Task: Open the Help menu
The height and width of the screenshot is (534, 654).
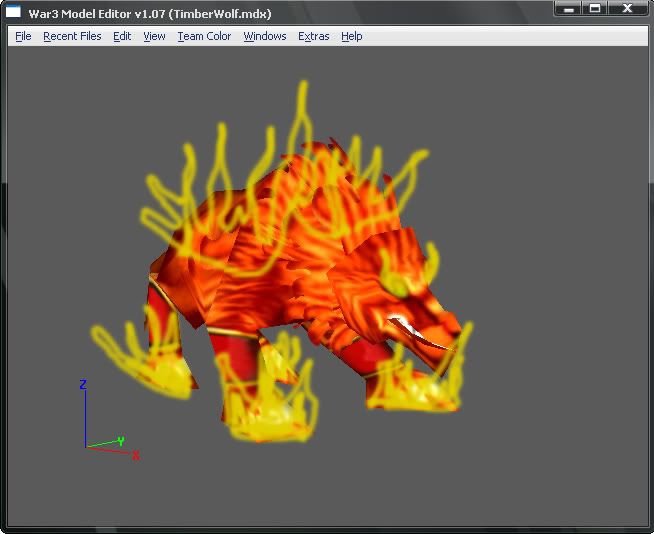Action: tap(352, 36)
